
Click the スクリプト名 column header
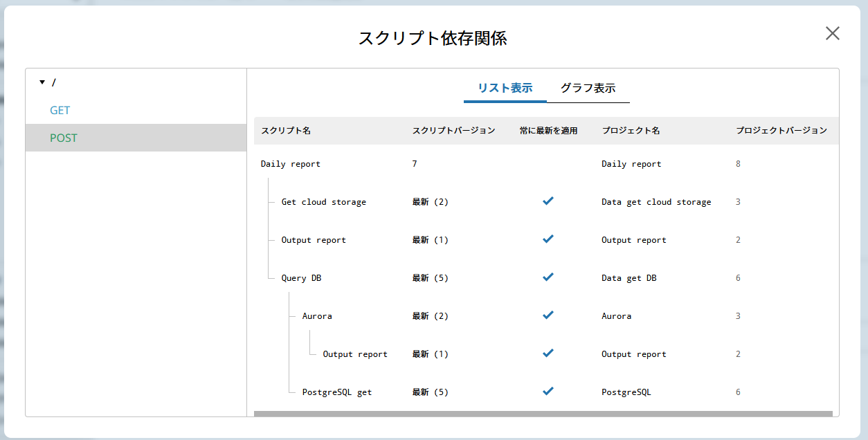pyautogui.click(x=286, y=131)
